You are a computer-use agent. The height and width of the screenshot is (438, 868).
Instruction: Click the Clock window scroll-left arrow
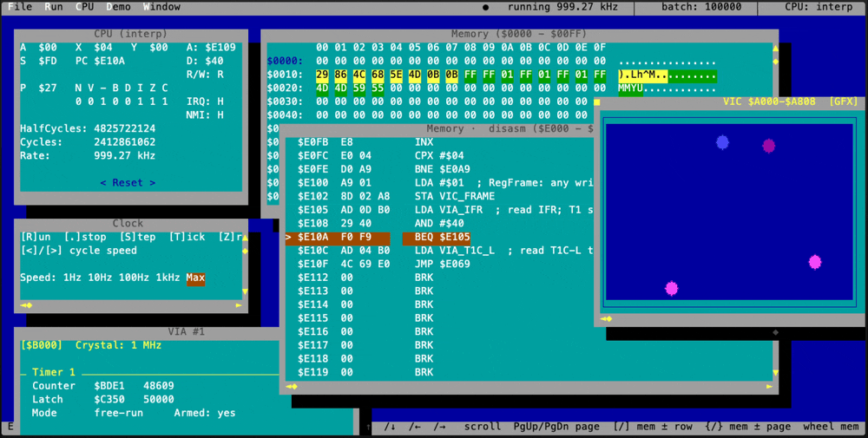coord(23,304)
